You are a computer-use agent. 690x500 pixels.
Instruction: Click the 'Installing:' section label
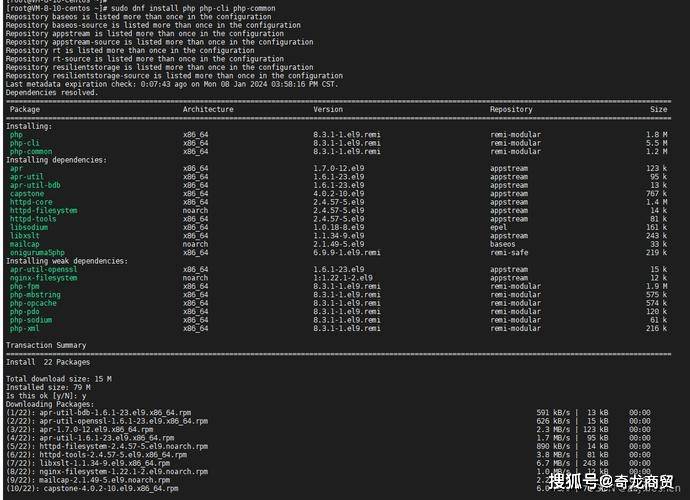pyautogui.click(x=29, y=126)
